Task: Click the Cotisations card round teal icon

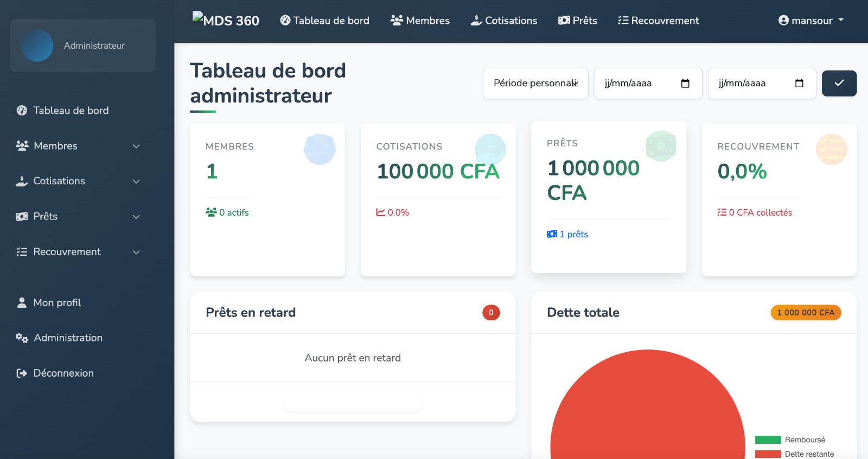Action: tap(490, 149)
